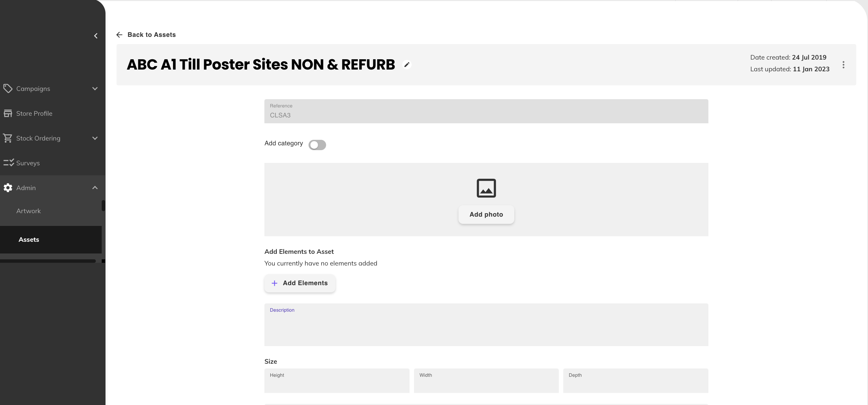Click the pencil edit icon beside title

coord(407,65)
